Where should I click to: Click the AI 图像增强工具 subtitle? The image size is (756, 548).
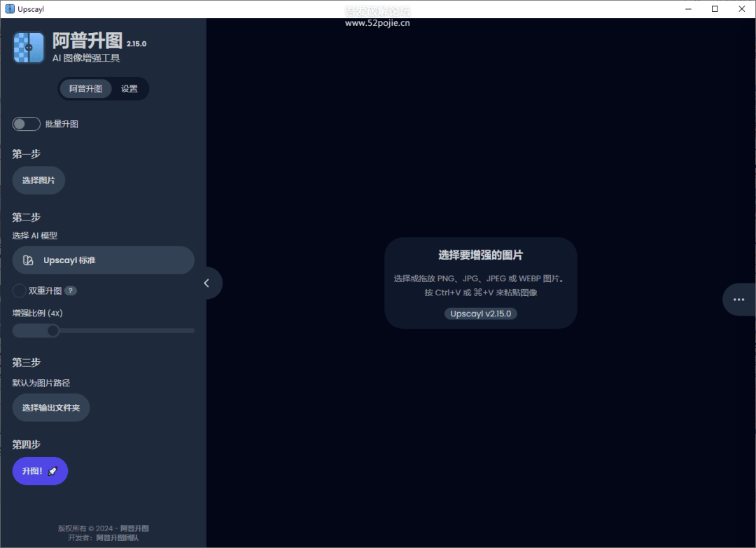(x=86, y=58)
